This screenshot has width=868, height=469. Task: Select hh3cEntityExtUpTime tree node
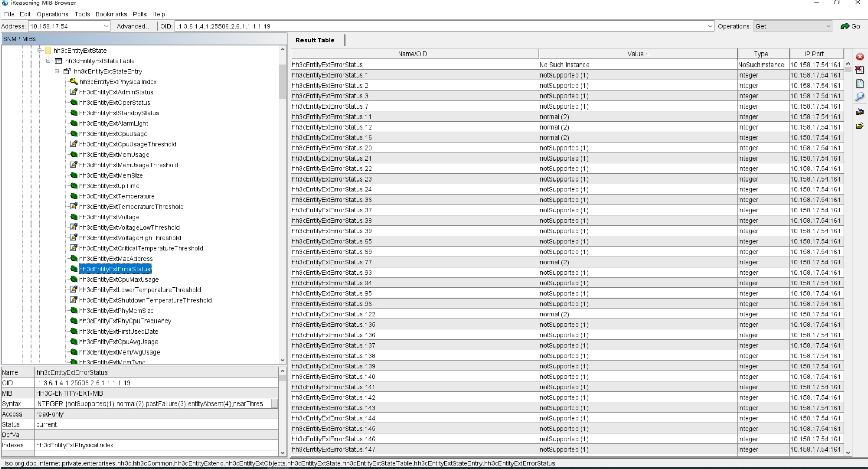[x=109, y=186]
